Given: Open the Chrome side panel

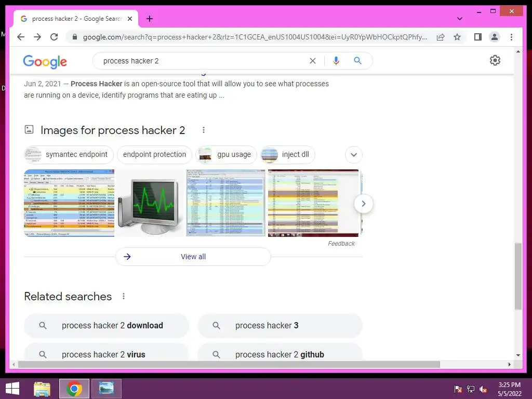Looking at the screenshot, I should [478, 37].
